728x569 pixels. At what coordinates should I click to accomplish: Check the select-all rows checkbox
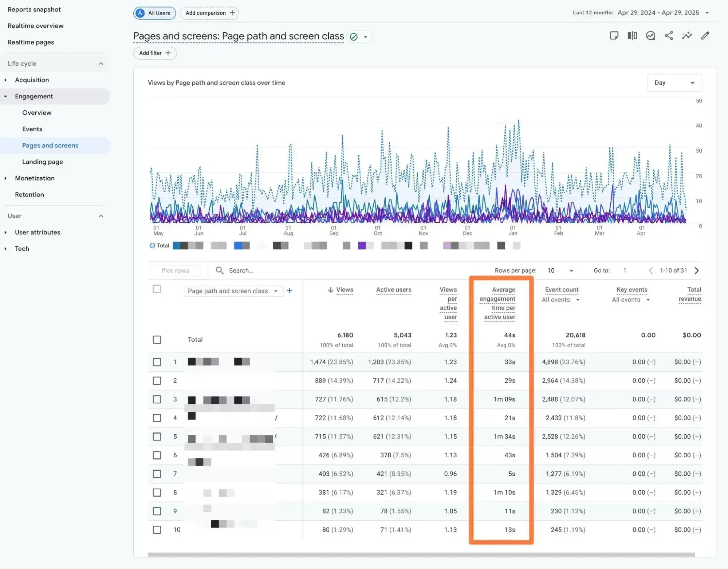coord(157,289)
